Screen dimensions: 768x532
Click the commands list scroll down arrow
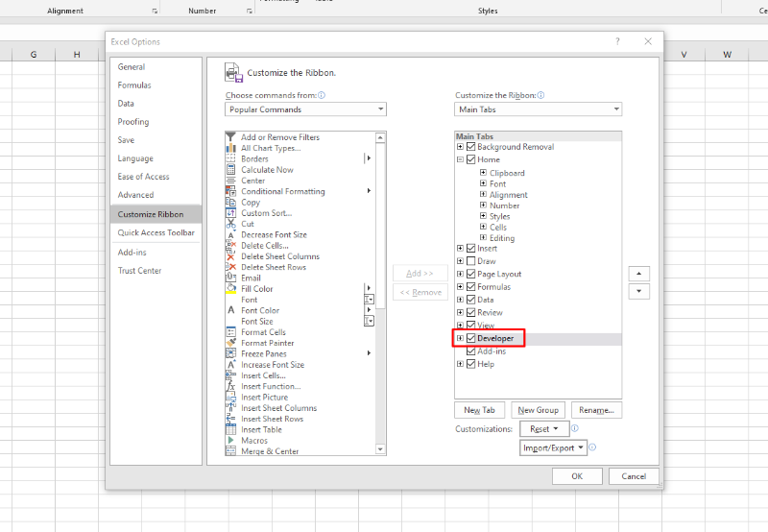(x=380, y=448)
